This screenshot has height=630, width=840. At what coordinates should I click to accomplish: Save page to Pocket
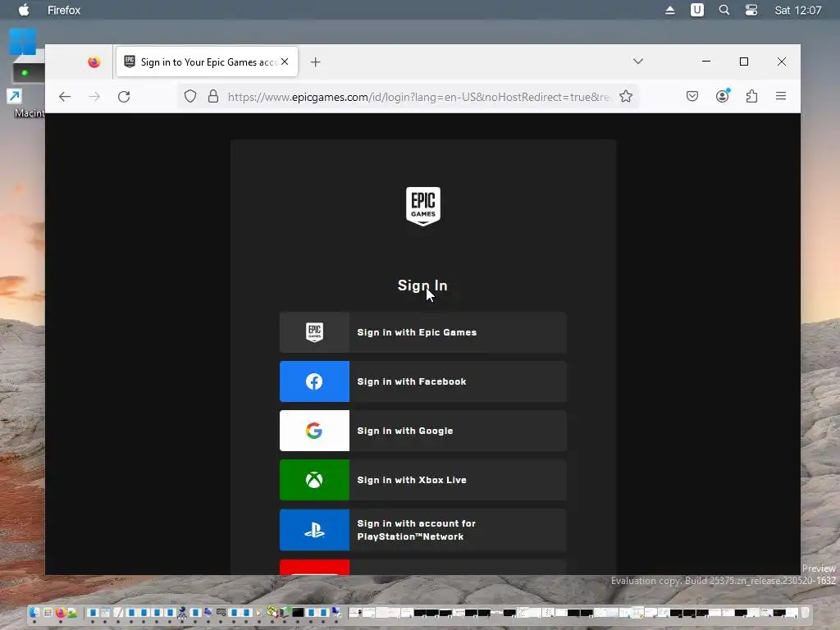(692, 97)
